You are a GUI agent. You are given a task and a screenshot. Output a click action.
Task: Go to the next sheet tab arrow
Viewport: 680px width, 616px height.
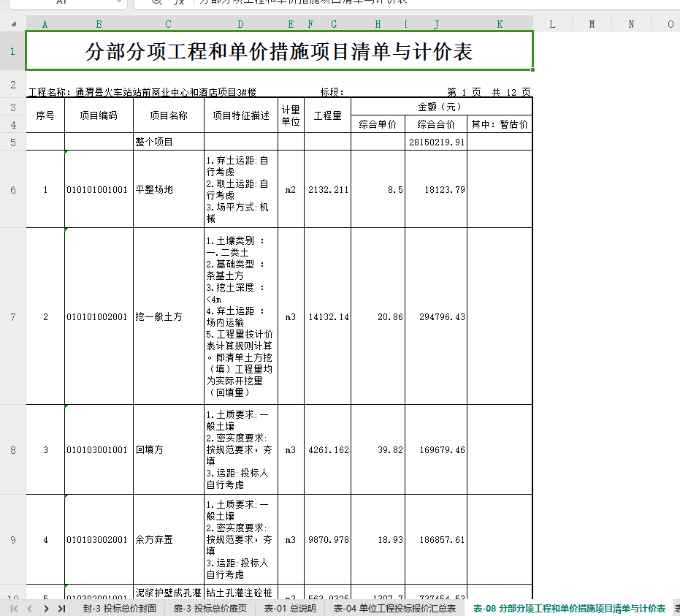point(46,609)
